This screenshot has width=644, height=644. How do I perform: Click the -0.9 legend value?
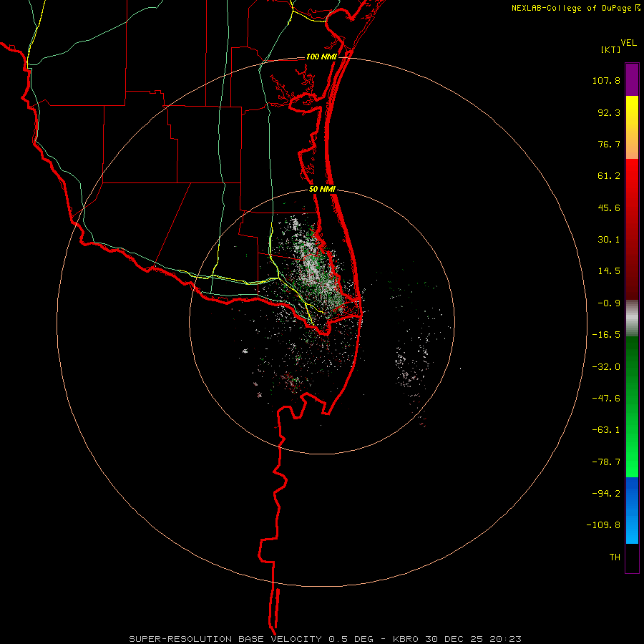pyautogui.click(x=609, y=303)
